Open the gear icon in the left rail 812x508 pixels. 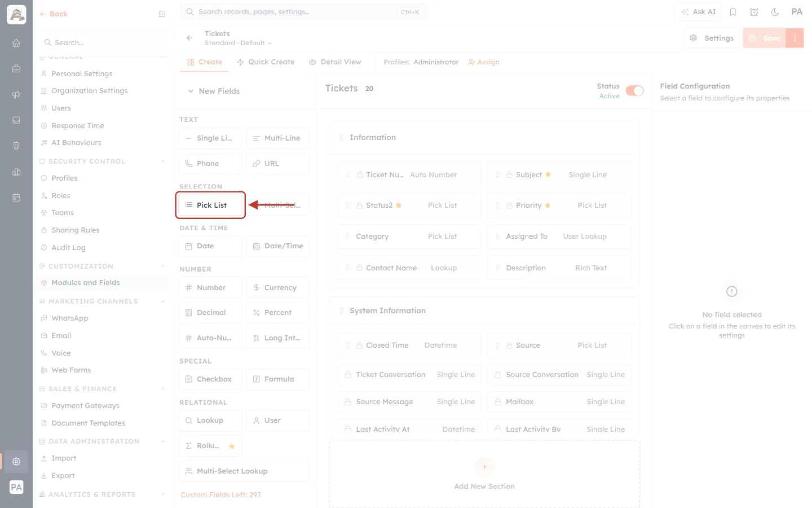16,461
